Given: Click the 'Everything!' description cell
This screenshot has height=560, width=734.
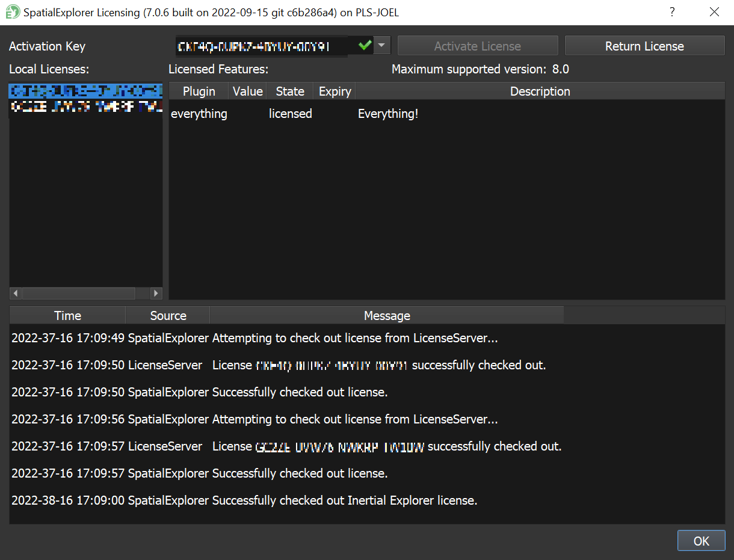Looking at the screenshot, I should pos(388,114).
